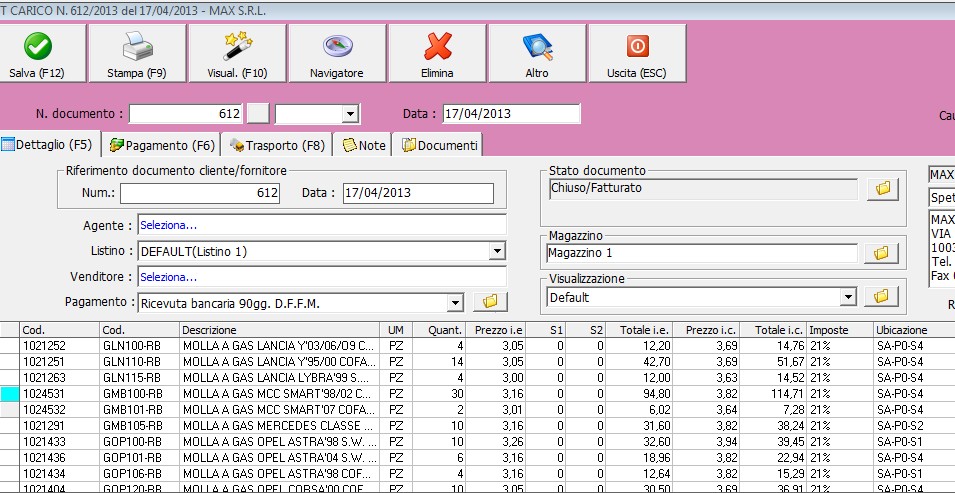Open folder icon beside Visualizzazione dropdown
The height and width of the screenshot is (493, 955).
pyautogui.click(x=881, y=297)
